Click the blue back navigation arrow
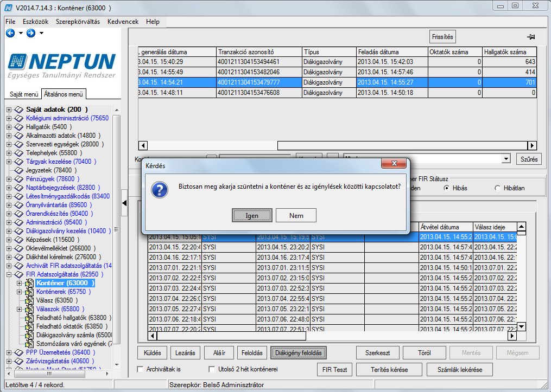Screen dimensions: 551x392 click(10, 33)
